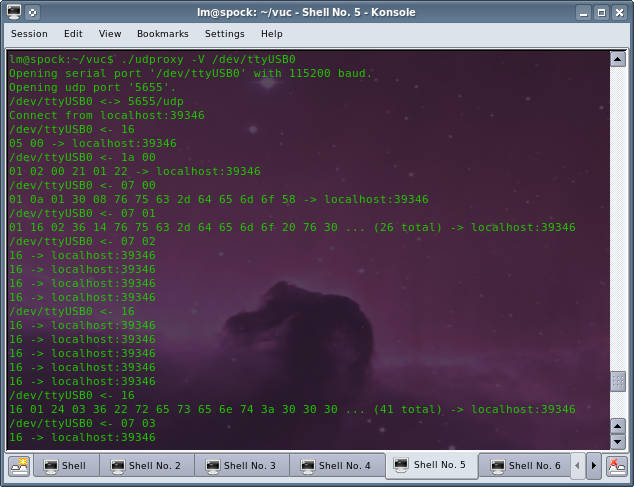This screenshot has width=634, height=487.
Task: Click the "Opening udp port '5655'" line
Action: pyautogui.click(x=93, y=87)
